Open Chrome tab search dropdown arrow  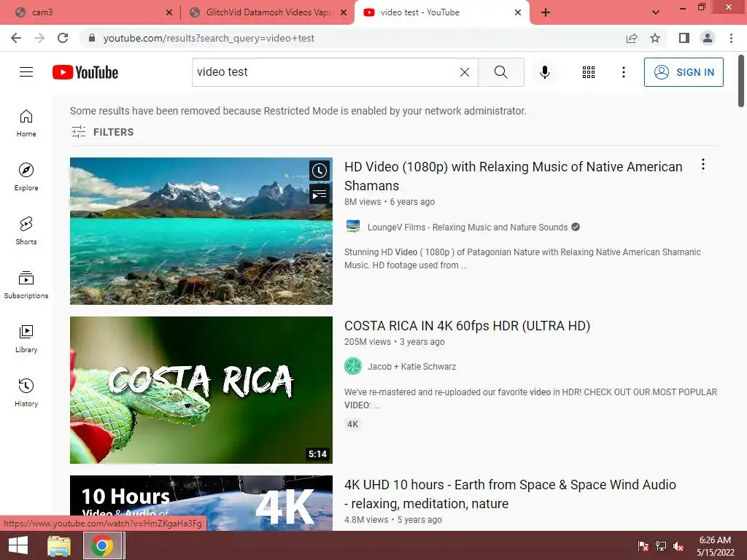tap(656, 12)
